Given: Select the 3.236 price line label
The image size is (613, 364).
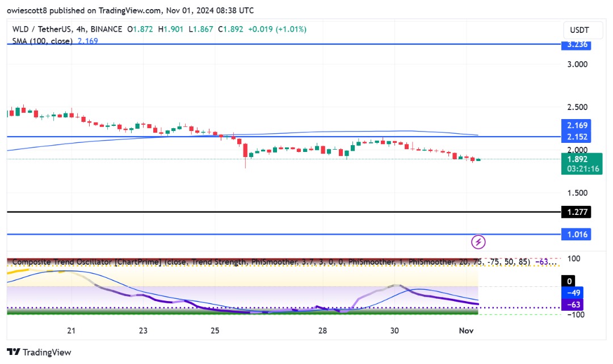Looking at the screenshot, I should click(x=576, y=45).
